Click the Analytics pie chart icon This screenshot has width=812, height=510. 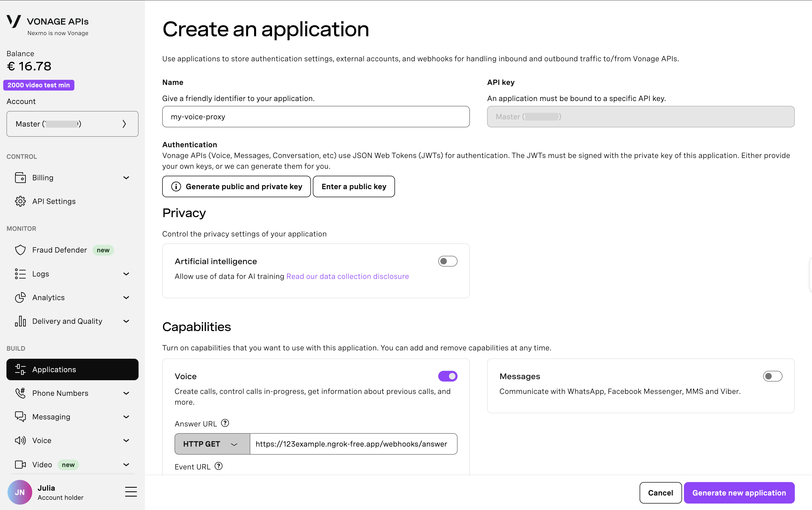(x=20, y=297)
